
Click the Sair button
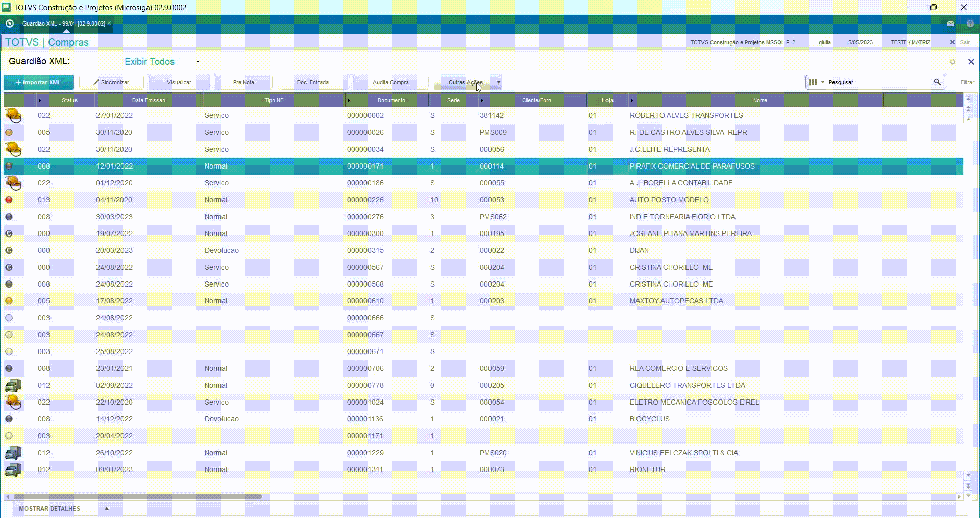tap(960, 42)
